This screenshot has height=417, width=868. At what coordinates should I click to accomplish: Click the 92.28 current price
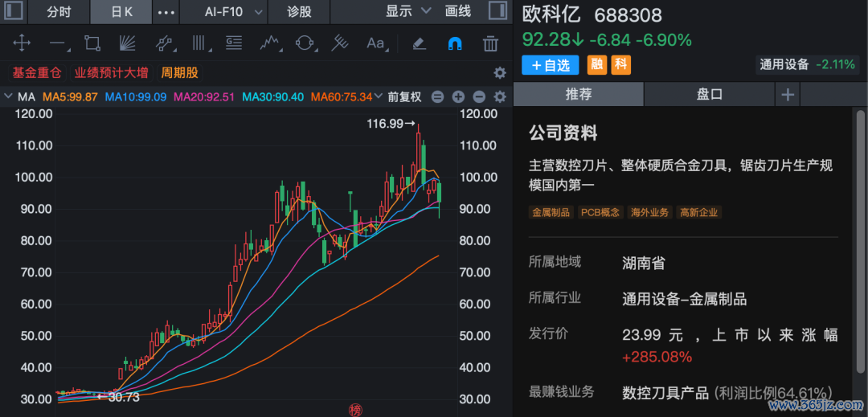tap(547, 40)
